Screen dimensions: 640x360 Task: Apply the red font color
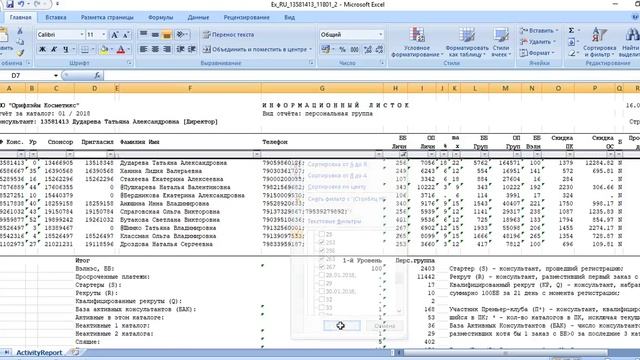pos(121,49)
